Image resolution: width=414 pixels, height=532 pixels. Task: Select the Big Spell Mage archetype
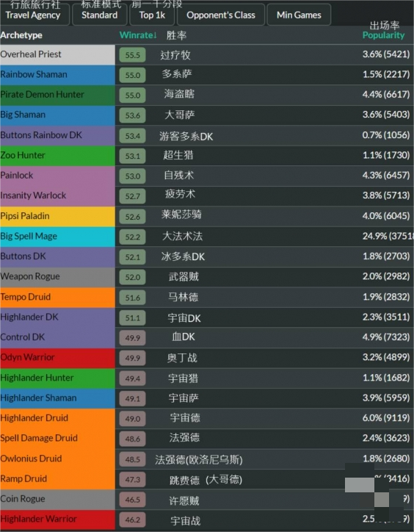(x=58, y=236)
